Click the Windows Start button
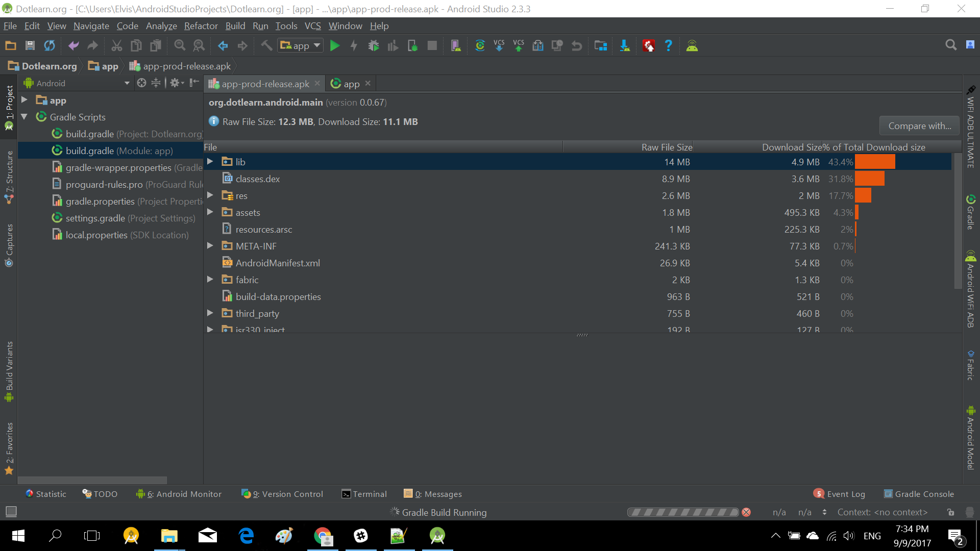This screenshot has width=980, height=551. tap(18, 536)
